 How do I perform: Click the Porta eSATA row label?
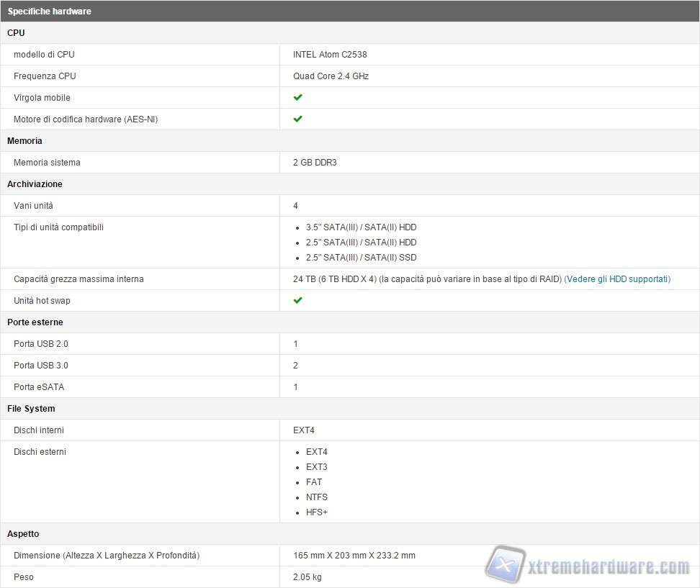coord(39,387)
